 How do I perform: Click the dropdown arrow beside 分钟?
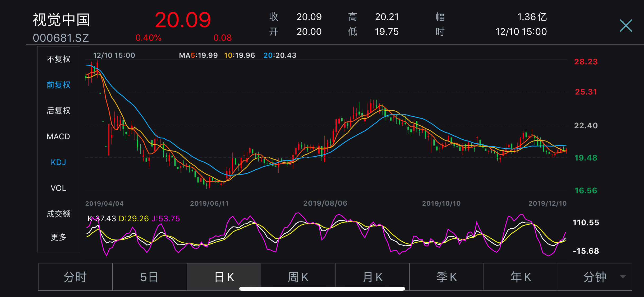623,277
